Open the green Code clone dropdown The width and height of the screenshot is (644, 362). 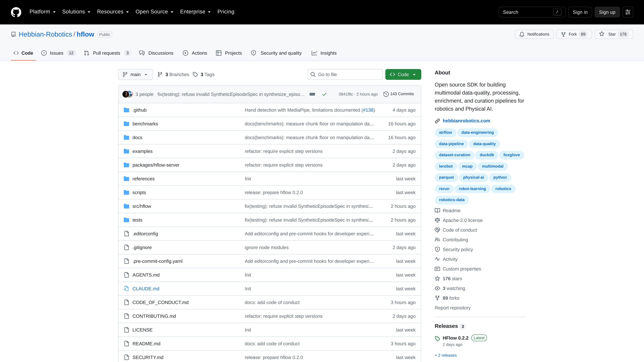[x=403, y=74]
